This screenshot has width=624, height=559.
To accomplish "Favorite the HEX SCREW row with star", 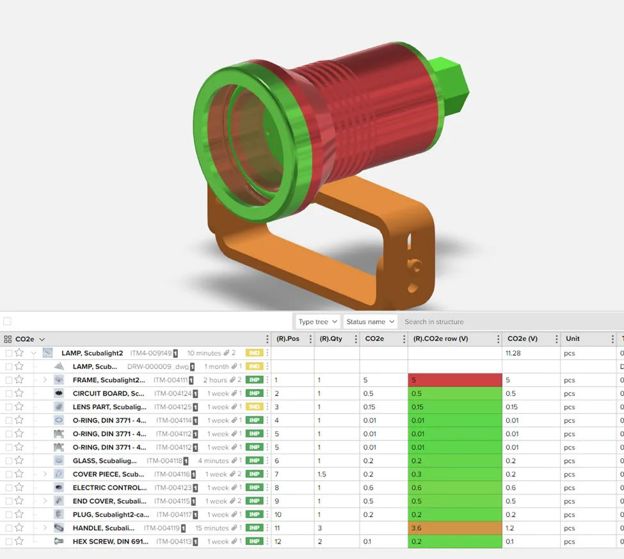I will tap(18, 541).
